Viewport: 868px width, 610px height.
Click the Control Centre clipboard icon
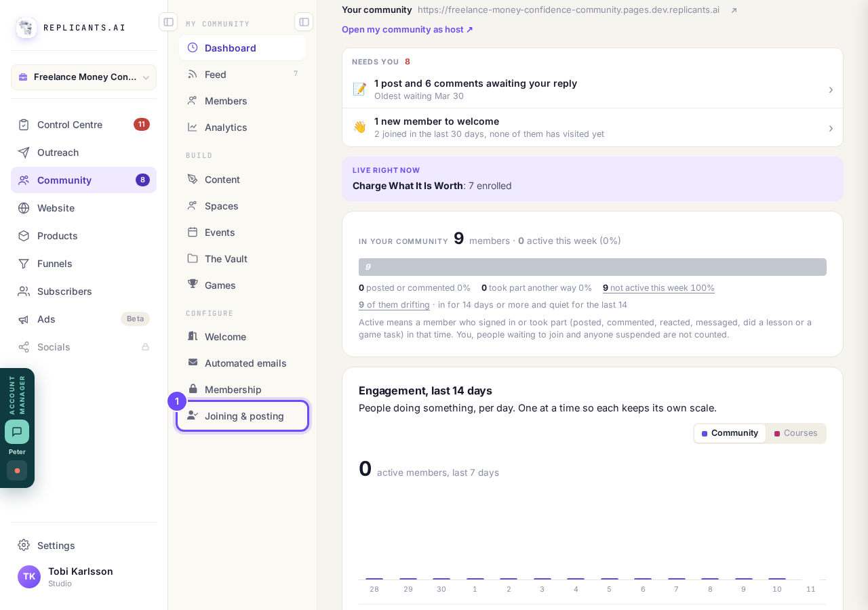coord(24,125)
